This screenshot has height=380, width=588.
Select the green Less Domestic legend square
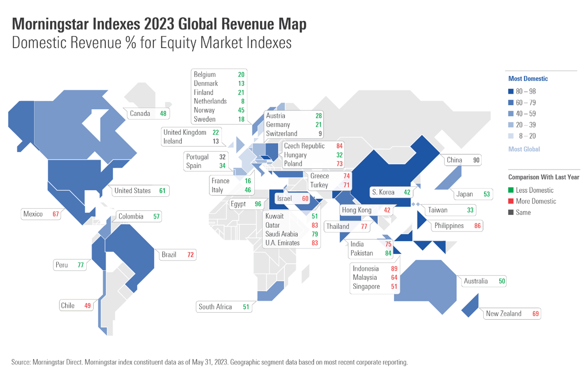511,190
